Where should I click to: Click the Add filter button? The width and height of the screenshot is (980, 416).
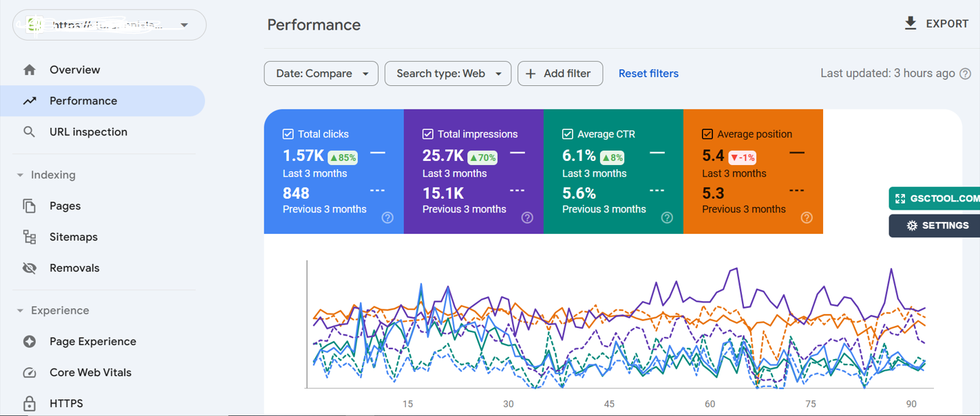click(x=560, y=74)
